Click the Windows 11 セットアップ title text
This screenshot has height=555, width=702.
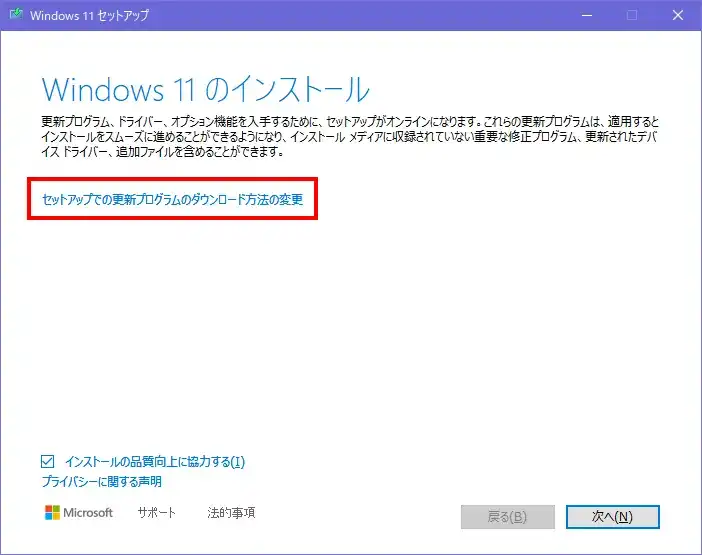coord(87,16)
